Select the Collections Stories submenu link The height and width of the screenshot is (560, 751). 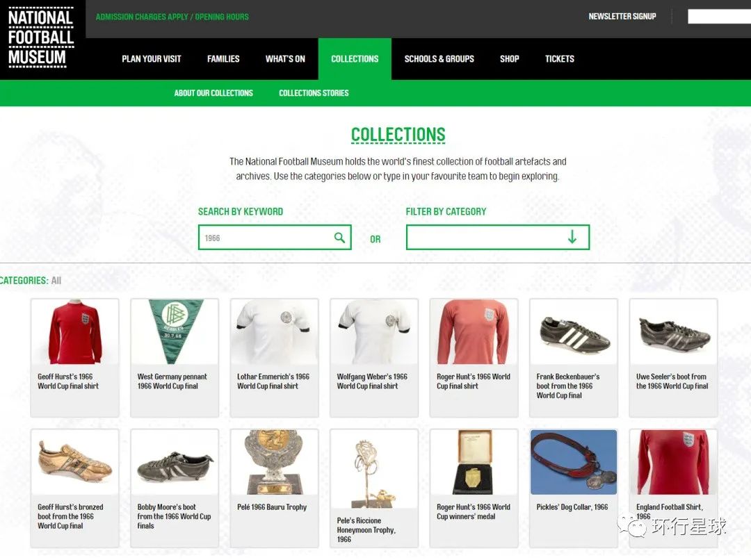point(314,93)
